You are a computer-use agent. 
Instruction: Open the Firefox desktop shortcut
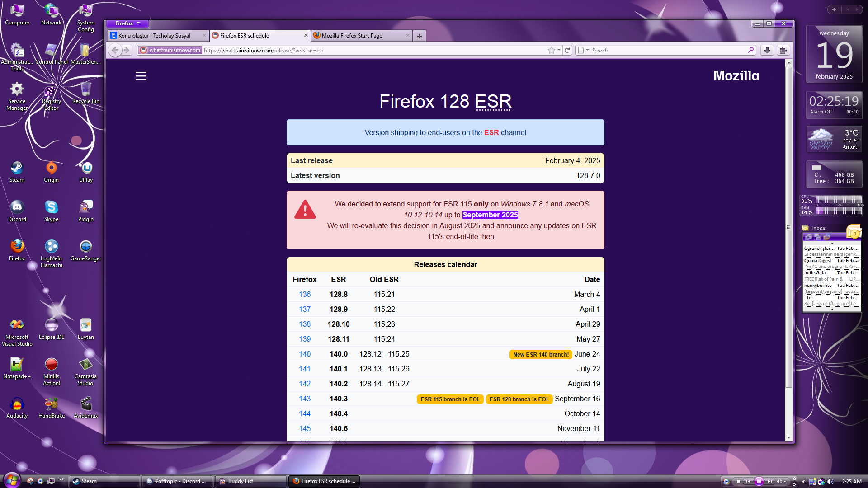click(x=17, y=251)
